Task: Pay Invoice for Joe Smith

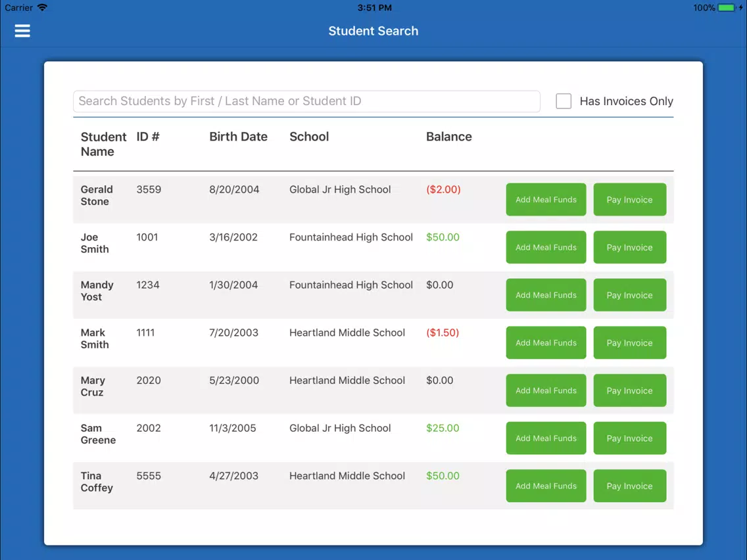Action: click(x=629, y=247)
